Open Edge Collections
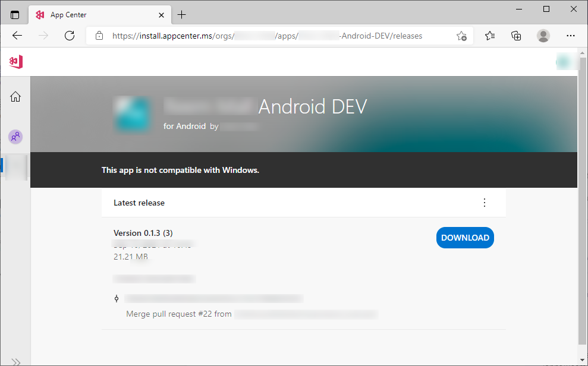 [x=516, y=36]
